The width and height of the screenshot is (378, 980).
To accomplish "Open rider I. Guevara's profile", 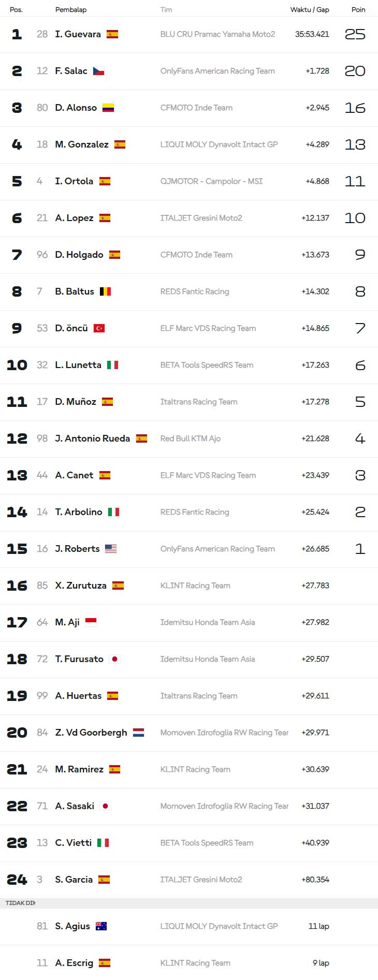I will click(x=78, y=34).
